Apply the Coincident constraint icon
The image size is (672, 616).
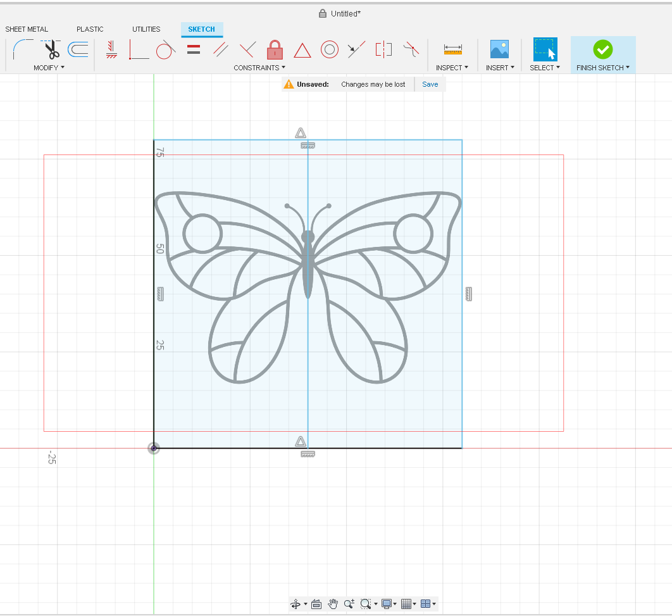tap(139, 50)
